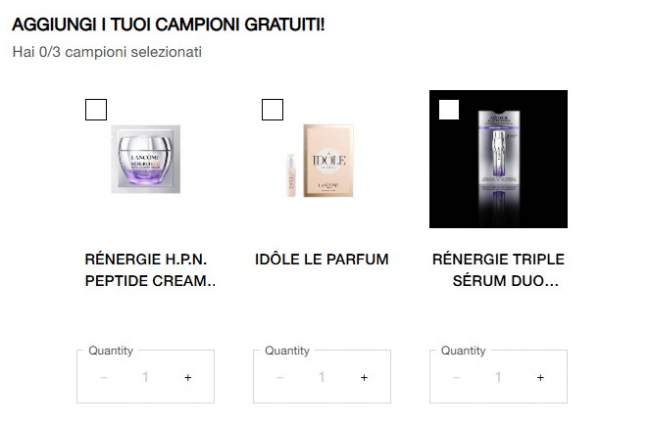Click the Idôle Le Parfum product name
The width and height of the screenshot is (650, 427).
click(x=321, y=260)
